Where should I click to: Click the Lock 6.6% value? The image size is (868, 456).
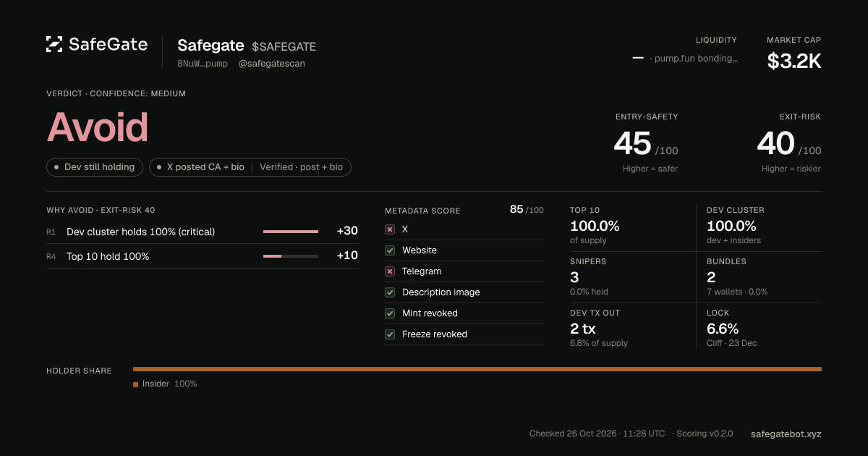pos(723,329)
